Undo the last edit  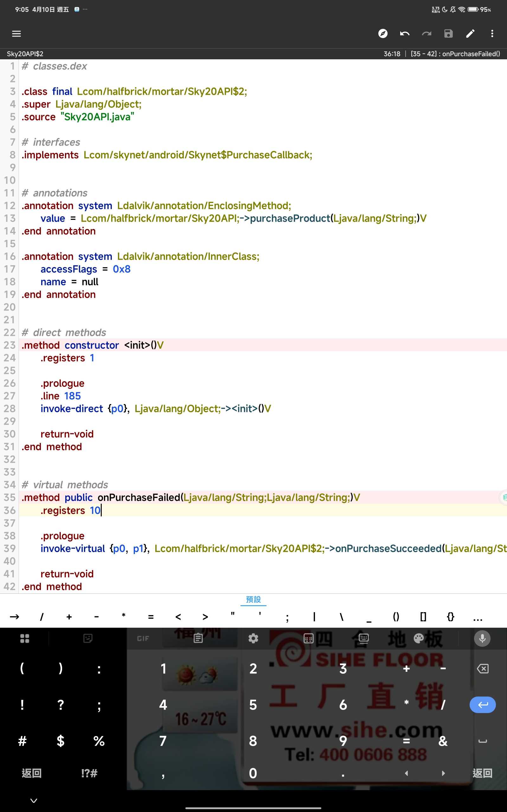point(405,34)
